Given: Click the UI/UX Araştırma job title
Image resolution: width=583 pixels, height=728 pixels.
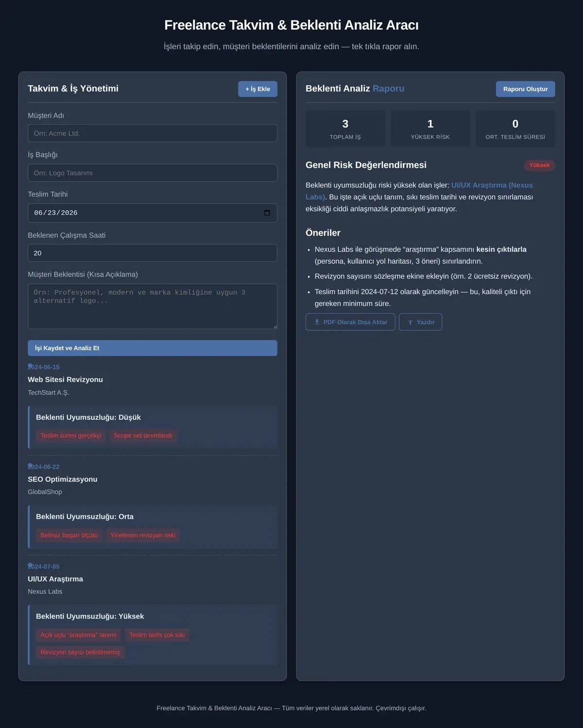Looking at the screenshot, I should click(x=55, y=579).
